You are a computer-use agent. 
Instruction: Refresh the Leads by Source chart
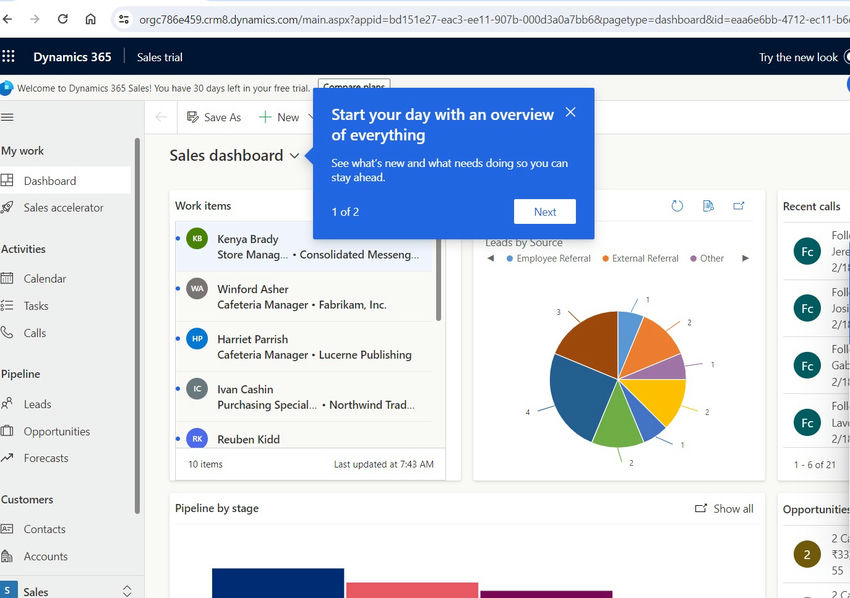(x=677, y=205)
